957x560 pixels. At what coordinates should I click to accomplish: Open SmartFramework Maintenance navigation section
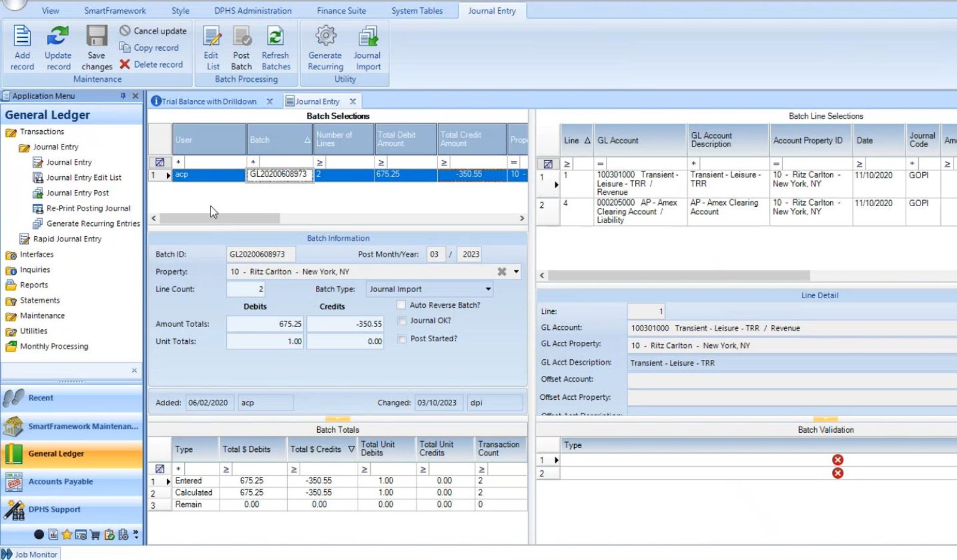click(x=72, y=426)
